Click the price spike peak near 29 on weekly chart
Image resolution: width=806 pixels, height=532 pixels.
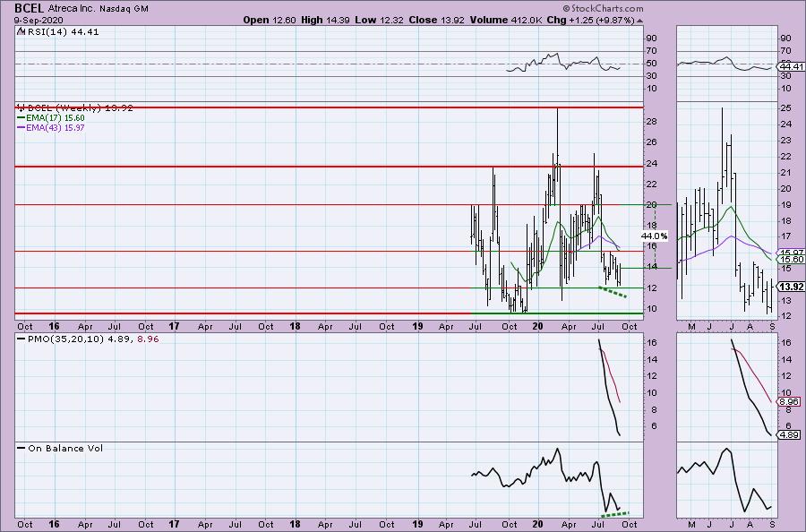click(557, 110)
